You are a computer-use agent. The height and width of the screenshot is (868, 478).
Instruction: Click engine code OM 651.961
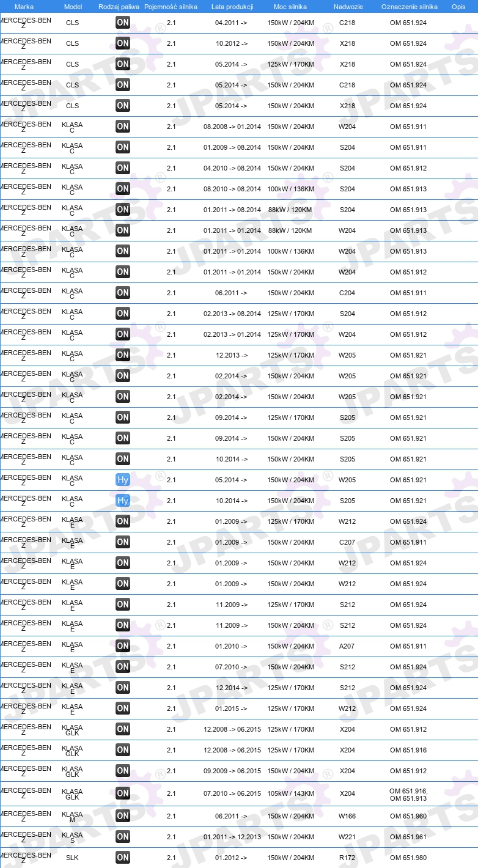coord(408,837)
